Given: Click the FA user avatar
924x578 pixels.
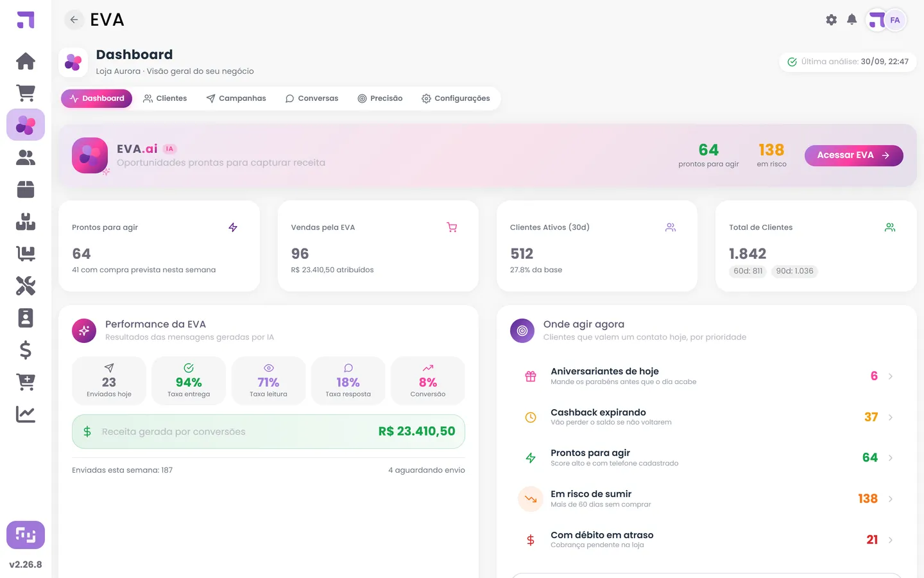Looking at the screenshot, I should pyautogui.click(x=894, y=20).
